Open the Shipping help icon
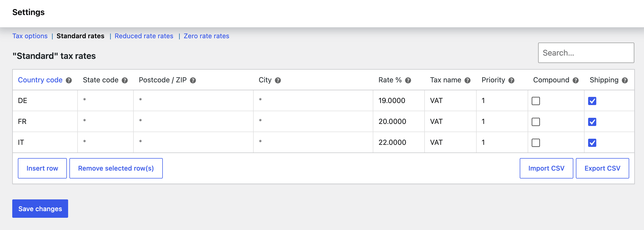Screen dimensions: 644x230 click(x=625, y=80)
